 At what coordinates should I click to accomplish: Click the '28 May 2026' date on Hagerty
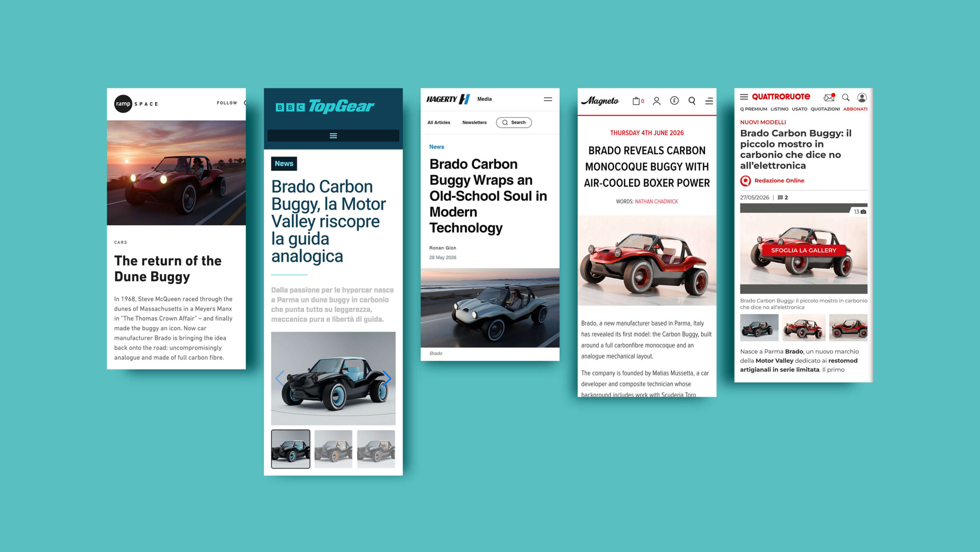tap(443, 257)
